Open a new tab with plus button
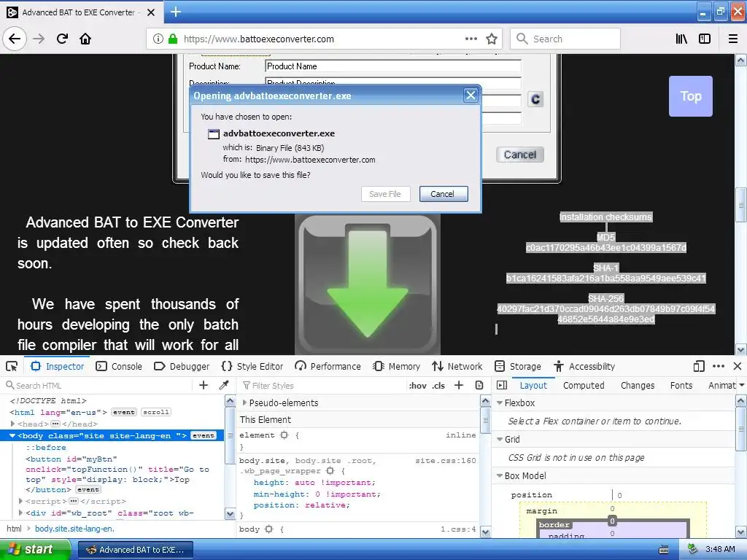The width and height of the screenshot is (747, 560). 176,12
